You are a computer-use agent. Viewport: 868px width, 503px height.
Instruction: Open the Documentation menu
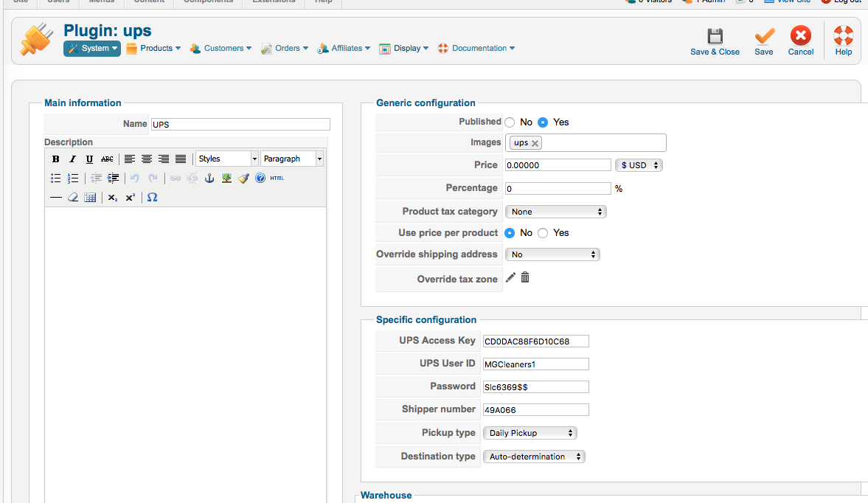point(476,48)
